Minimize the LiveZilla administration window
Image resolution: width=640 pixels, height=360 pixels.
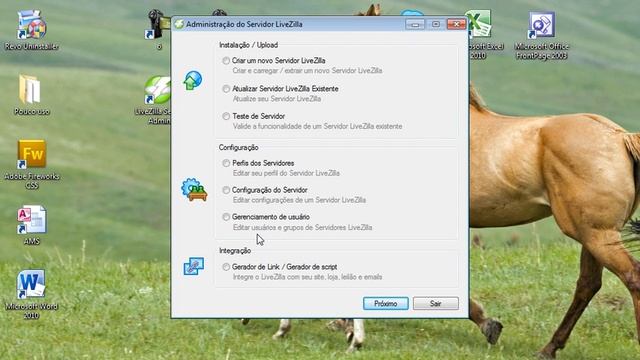(x=415, y=24)
